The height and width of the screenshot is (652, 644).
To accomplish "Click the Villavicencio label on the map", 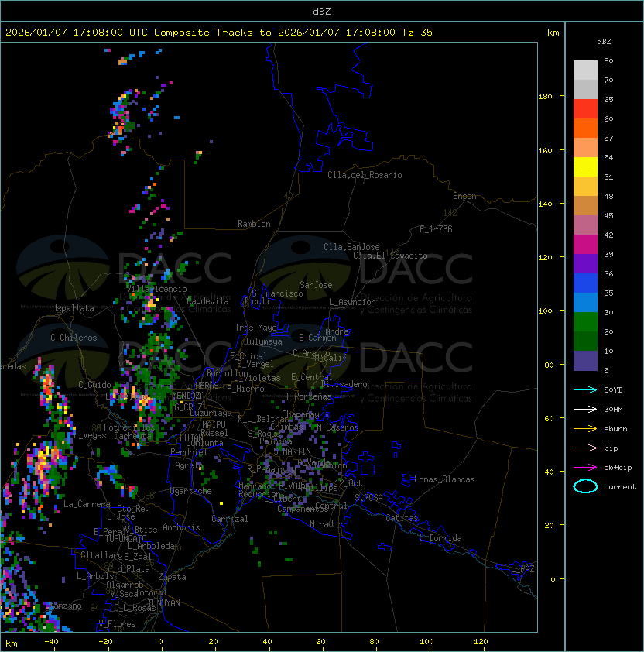I will click(x=156, y=289).
